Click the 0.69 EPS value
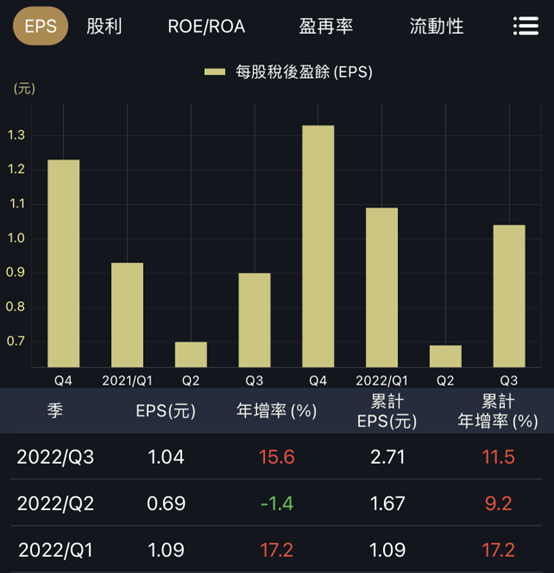The image size is (554, 573). click(166, 503)
